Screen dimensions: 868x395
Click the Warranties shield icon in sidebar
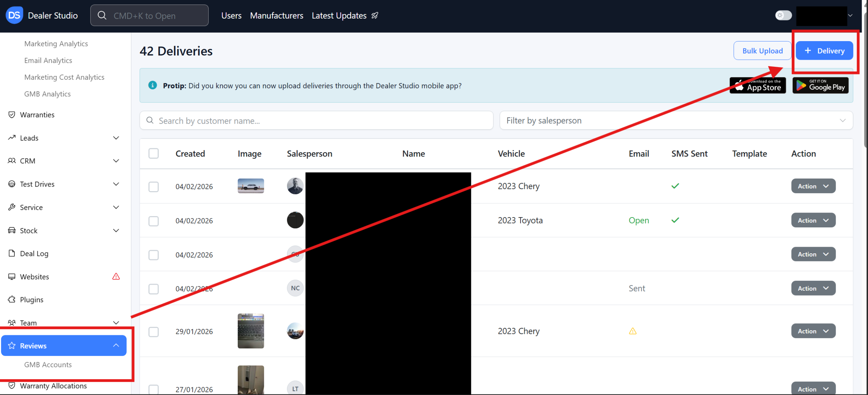click(x=12, y=115)
